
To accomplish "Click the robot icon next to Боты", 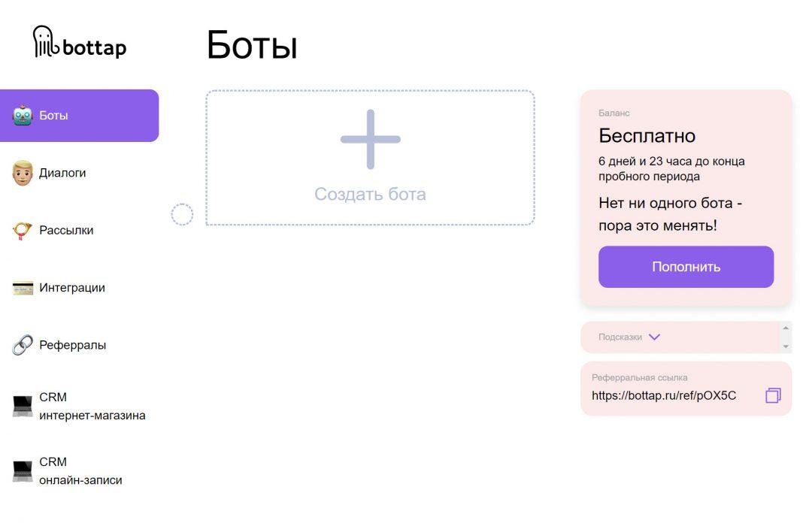I will click(x=23, y=116).
